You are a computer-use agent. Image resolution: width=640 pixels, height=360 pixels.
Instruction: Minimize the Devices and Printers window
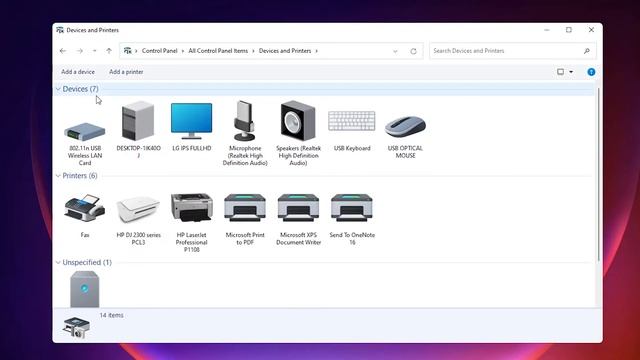coord(547,30)
